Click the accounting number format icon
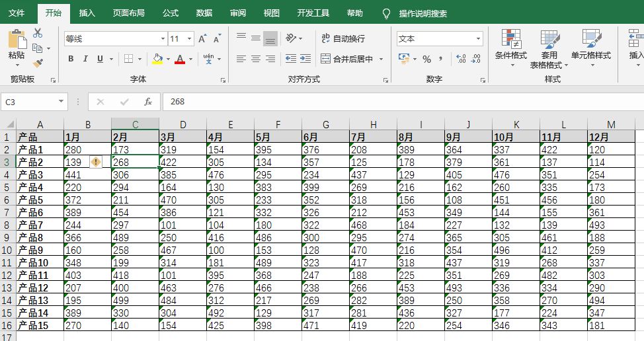The image size is (644, 341). [403, 59]
